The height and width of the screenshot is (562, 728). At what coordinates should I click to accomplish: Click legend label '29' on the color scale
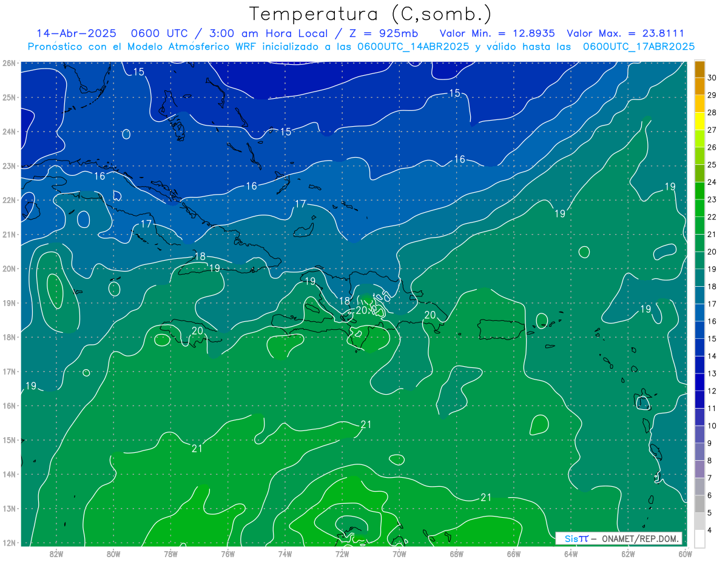pyautogui.click(x=712, y=95)
